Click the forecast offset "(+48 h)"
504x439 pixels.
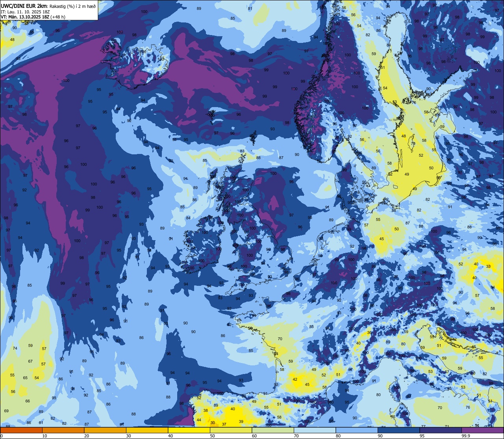57,17
